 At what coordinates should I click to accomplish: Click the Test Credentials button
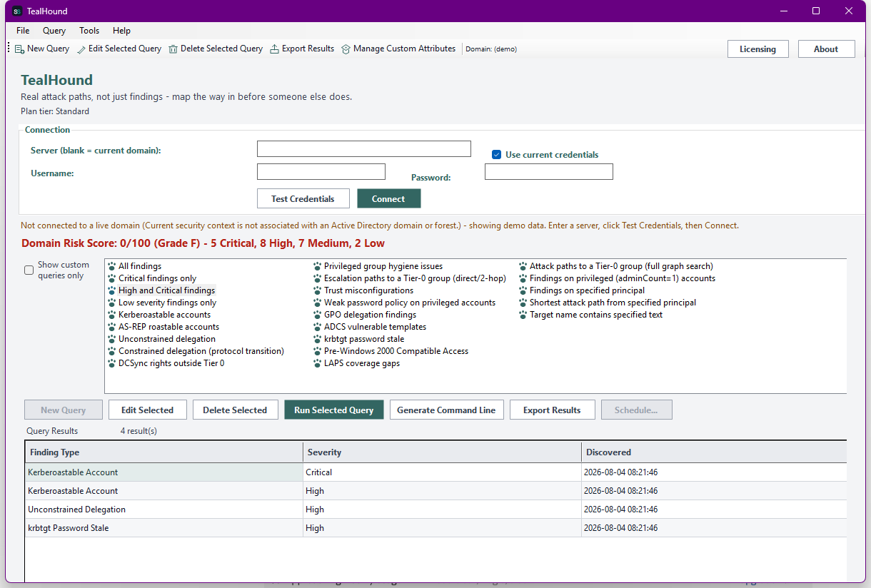pos(303,198)
